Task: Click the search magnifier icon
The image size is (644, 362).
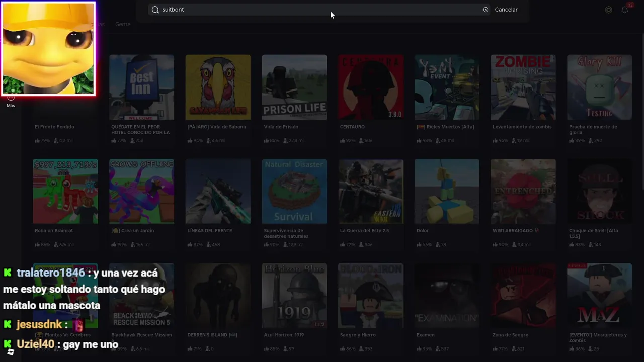Action: click(x=155, y=10)
